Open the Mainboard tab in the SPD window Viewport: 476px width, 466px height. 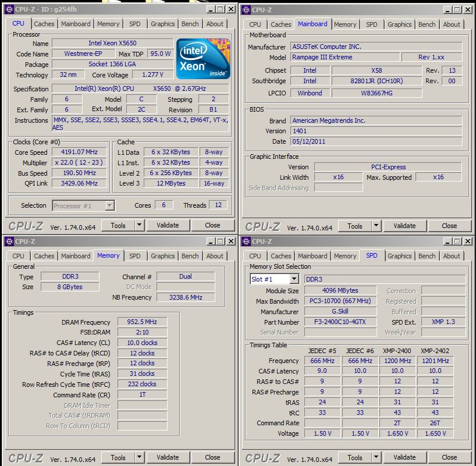[x=312, y=256]
